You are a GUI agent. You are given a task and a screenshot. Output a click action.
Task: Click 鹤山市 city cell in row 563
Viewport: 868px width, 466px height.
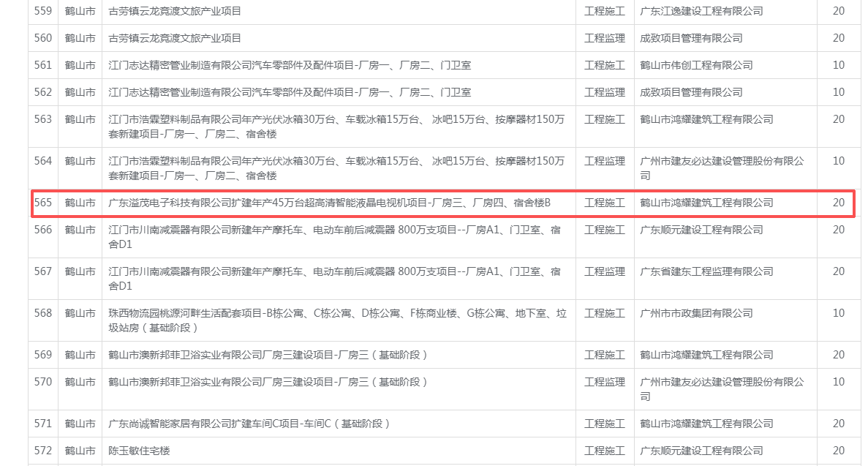coord(80,119)
